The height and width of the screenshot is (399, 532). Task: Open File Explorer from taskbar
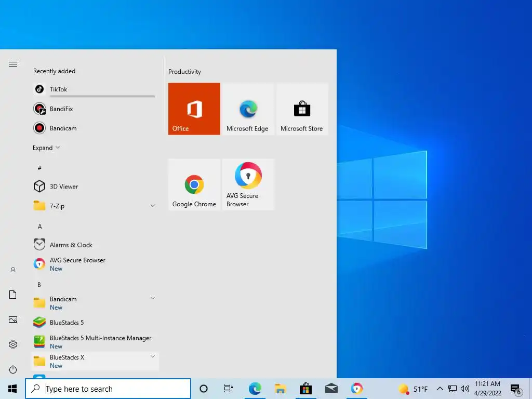tap(280, 389)
